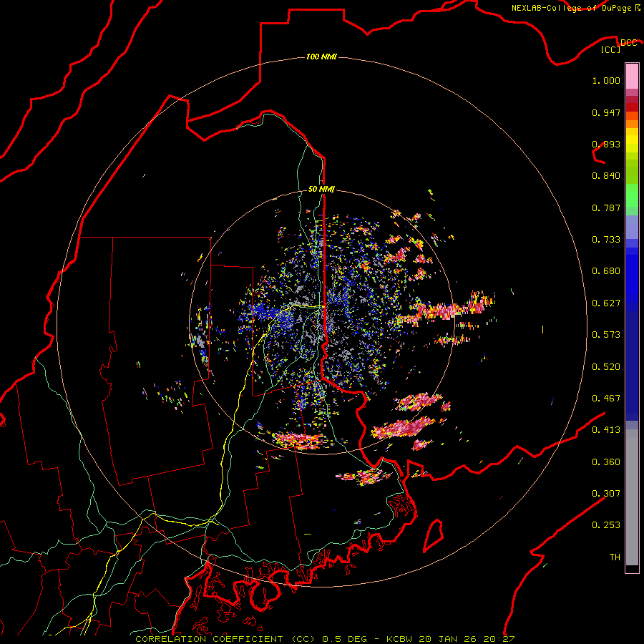Click the 0.947 legend value

click(606, 112)
